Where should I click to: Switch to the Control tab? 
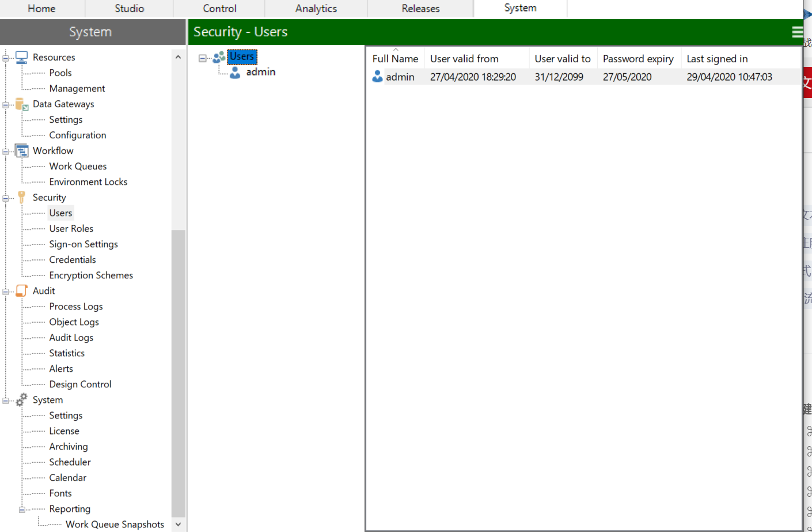(x=219, y=9)
